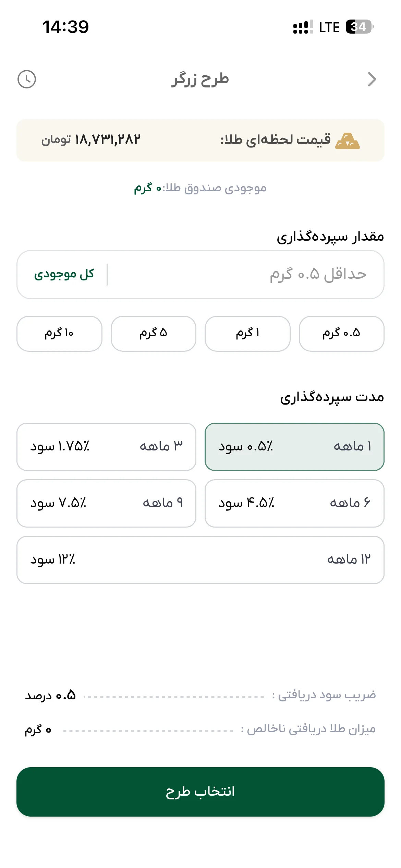This screenshot has height=868, width=401.
Task: Tap the کل موجودی link
Action: [x=64, y=274]
